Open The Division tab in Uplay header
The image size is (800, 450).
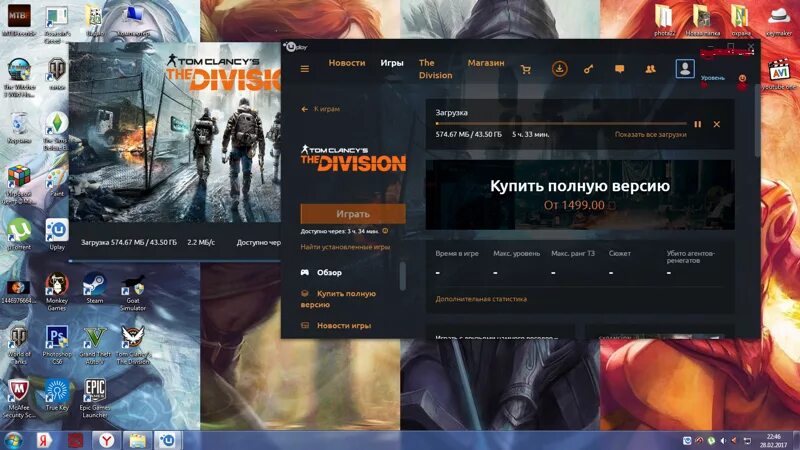[x=435, y=69]
